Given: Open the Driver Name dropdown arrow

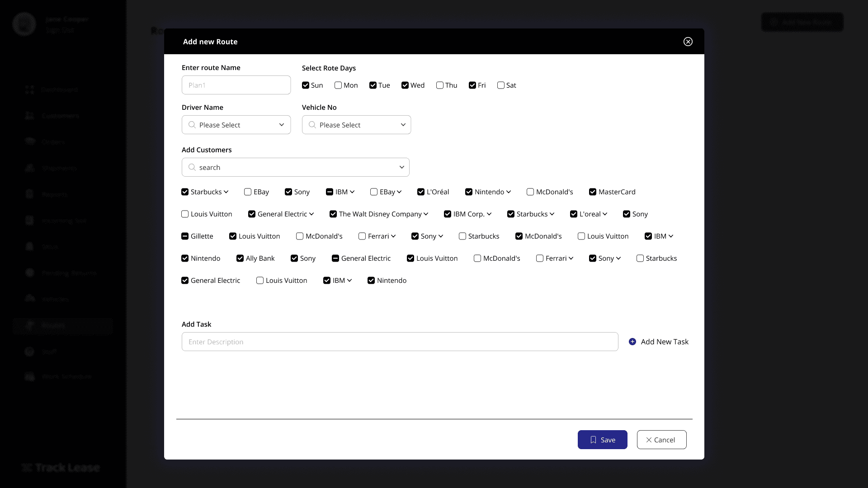Looking at the screenshot, I should click(x=282, y=125).
